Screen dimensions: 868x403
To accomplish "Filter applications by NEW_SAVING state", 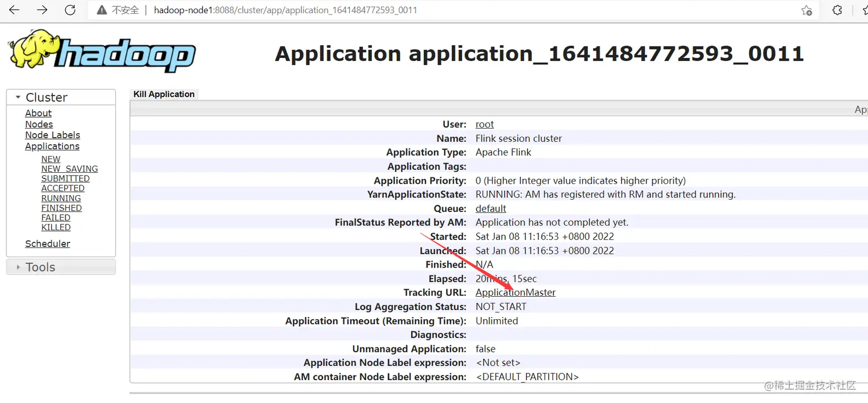I will pos(69,169).
